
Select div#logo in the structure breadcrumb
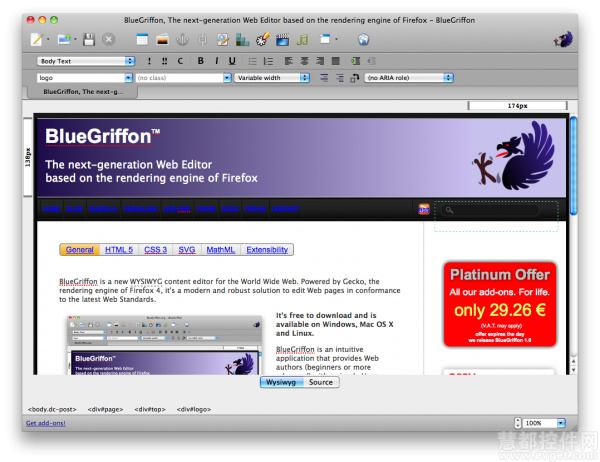coord(194,409)
